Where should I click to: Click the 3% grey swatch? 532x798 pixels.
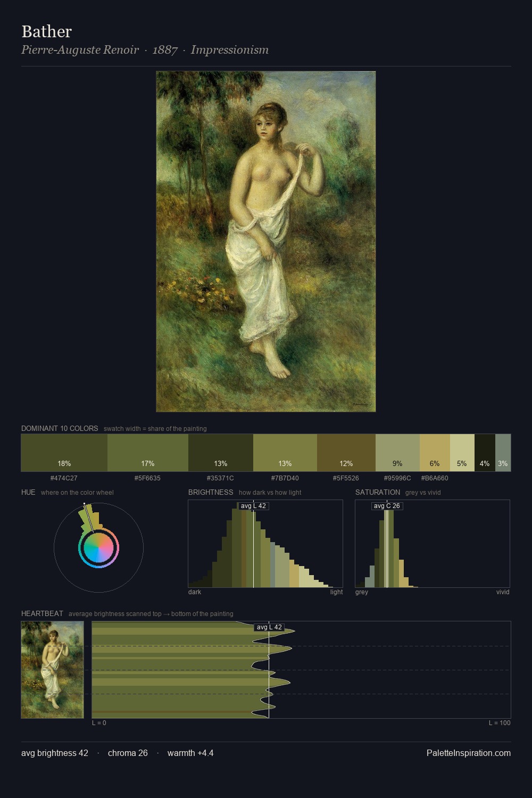[x=503, y=453]
